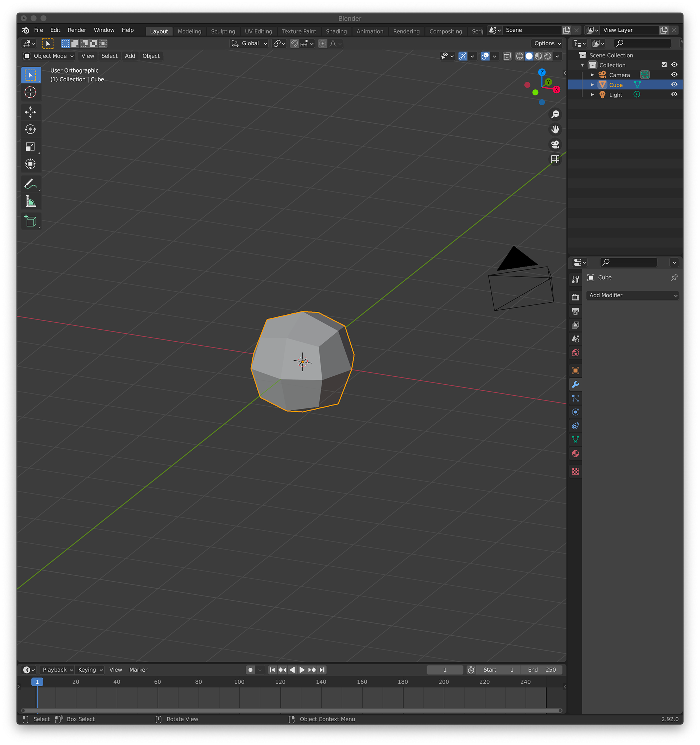Expand the Light item in outliner
This screenshot has width=700, height=745.
coord(592,94)
